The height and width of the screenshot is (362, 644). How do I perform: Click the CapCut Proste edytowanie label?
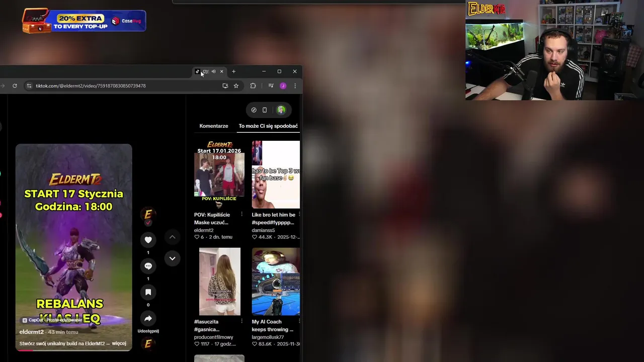point(52,320)
